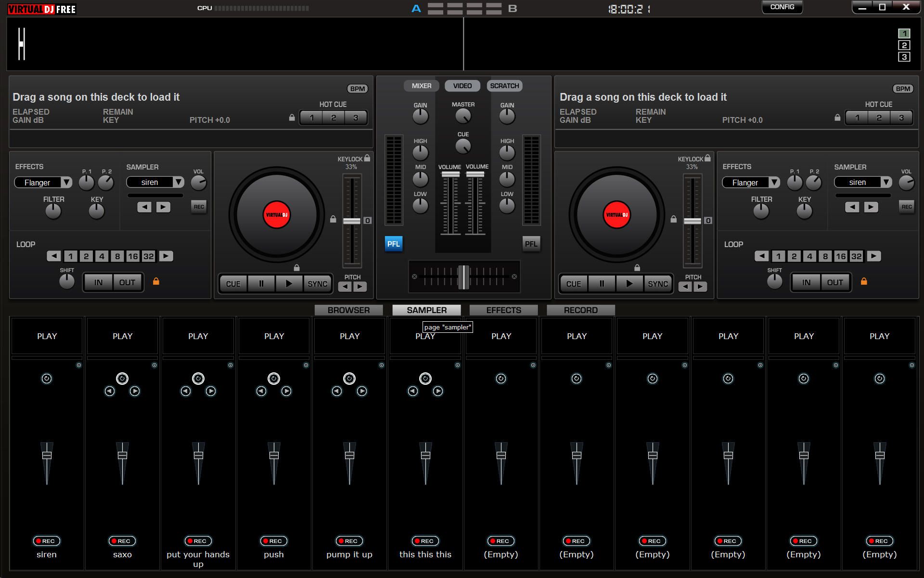Select next sample on left sampler
This screenshot has width=924, height=578.
[x=163, y=207]
